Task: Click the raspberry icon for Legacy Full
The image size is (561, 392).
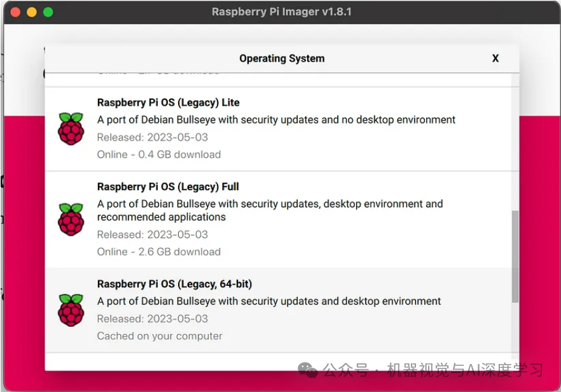Action: click(71, 219)
